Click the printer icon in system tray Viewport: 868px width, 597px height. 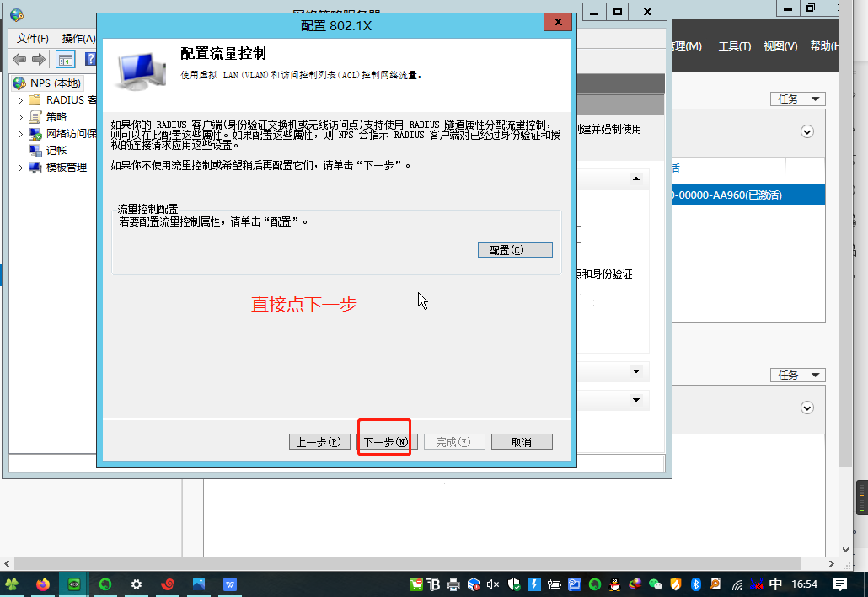(x=453, y=584)
